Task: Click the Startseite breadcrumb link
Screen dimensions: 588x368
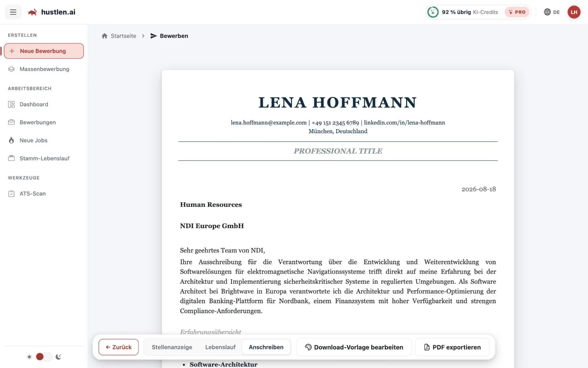Action: [x=123, y=36]
